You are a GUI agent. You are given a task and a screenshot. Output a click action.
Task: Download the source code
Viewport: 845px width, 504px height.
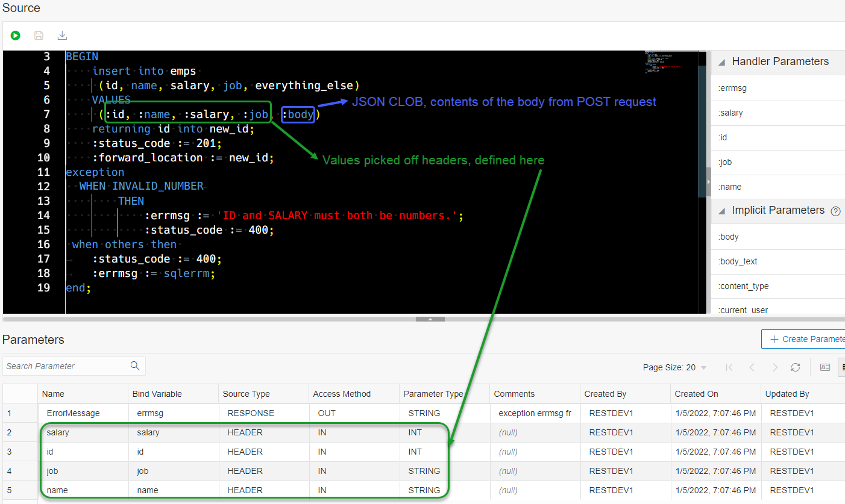(x=62, y=35)
